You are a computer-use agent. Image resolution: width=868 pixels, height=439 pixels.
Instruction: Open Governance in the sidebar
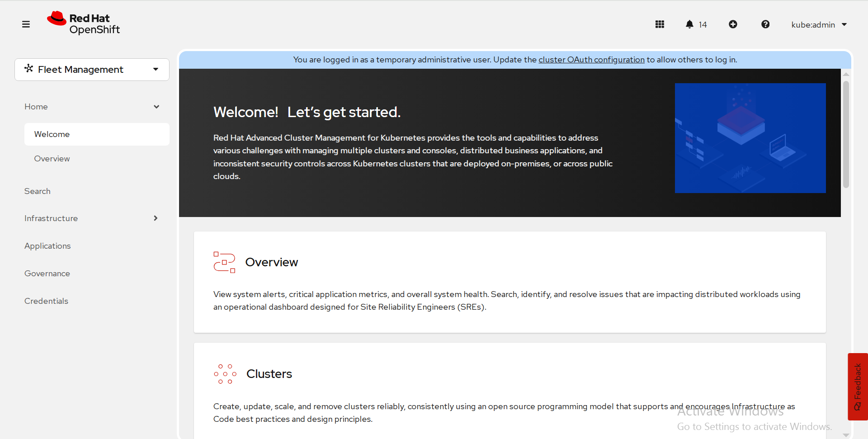tap(47, 274)
